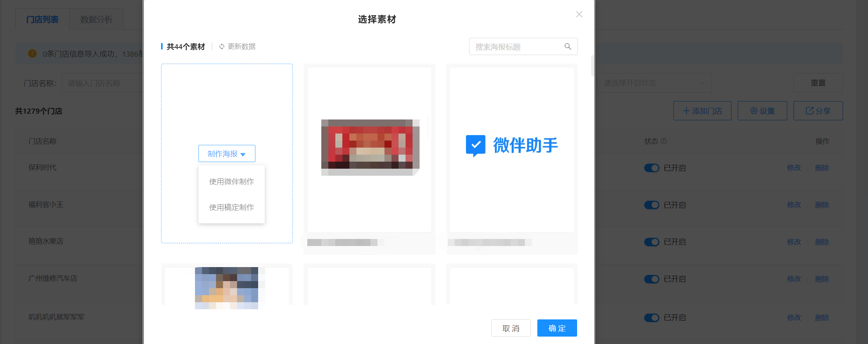
Task: Click 删除 for 广州维修汽车店
Action: 822,279
